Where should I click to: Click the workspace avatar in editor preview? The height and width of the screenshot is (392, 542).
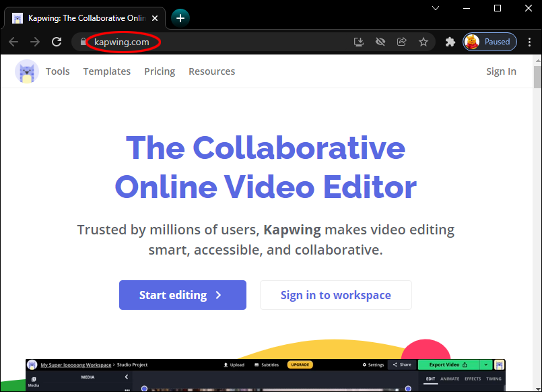click(32, 364)
